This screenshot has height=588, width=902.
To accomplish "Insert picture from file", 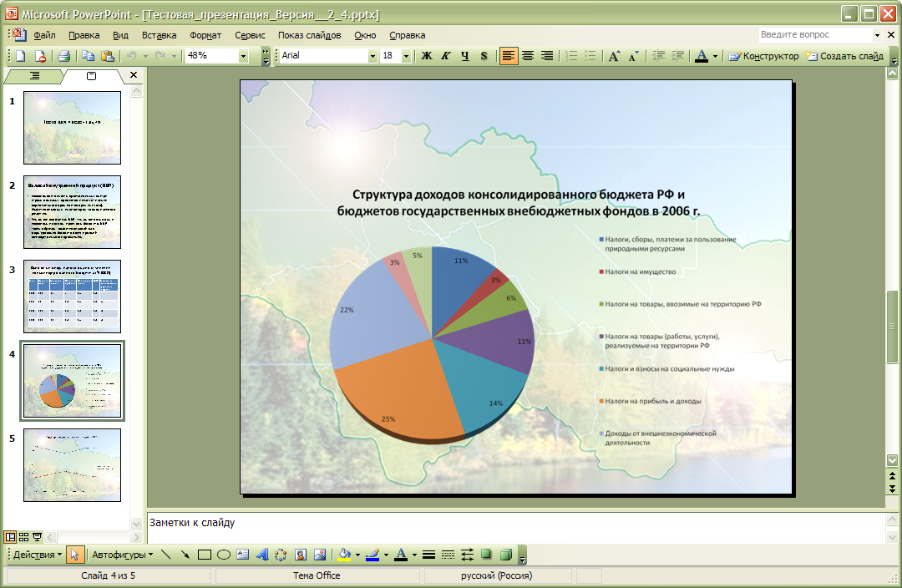I will coord(320,555).
